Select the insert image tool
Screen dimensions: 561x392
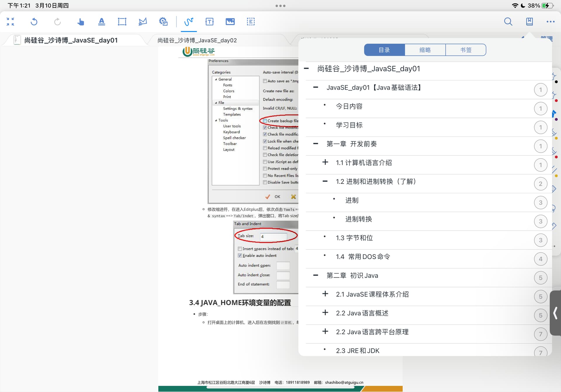(x=230, y=22)
